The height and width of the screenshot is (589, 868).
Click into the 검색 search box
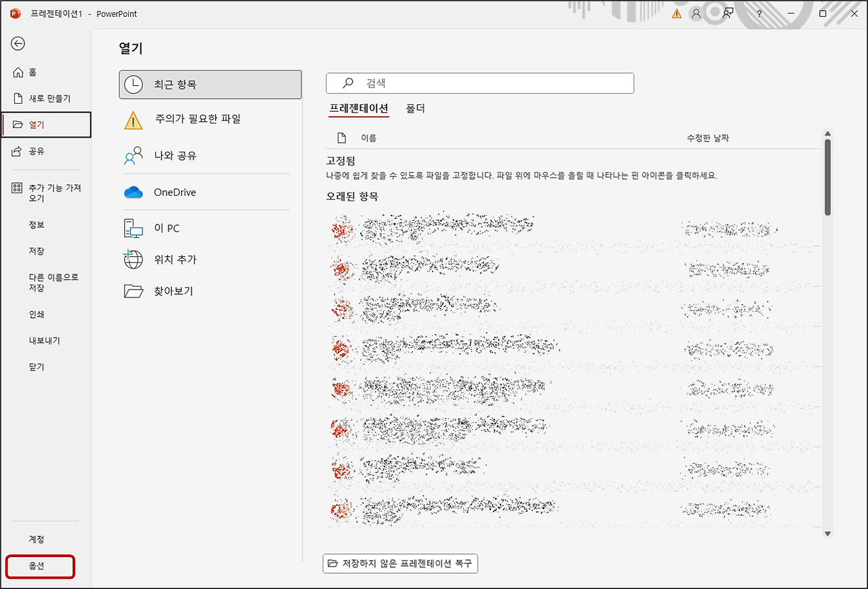coord(480,83)
